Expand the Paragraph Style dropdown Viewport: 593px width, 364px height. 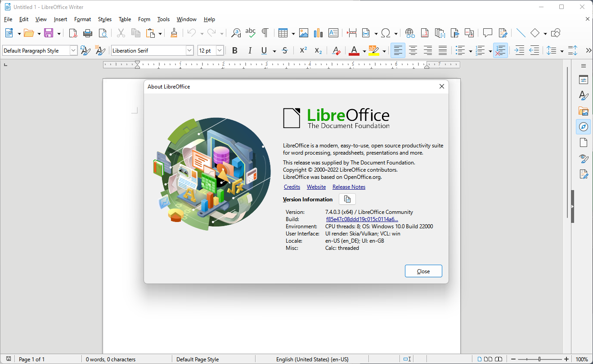73,51
